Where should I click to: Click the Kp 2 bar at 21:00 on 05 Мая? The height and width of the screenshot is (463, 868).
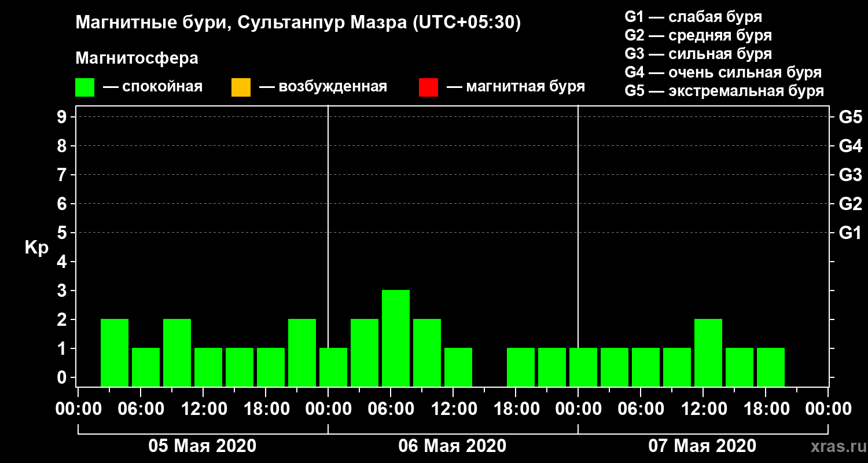[302, 352]
